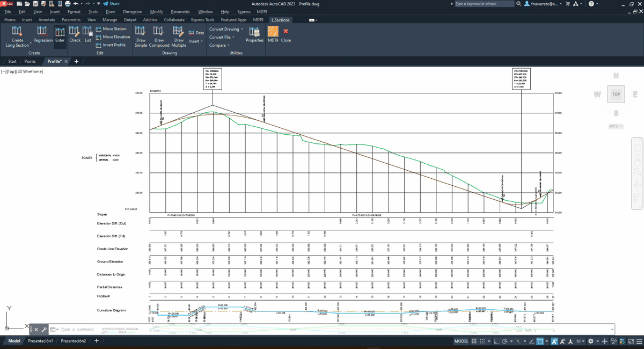644x349 pixels.
Task: Open the Compare dropdown
Action: click(219, 45)
